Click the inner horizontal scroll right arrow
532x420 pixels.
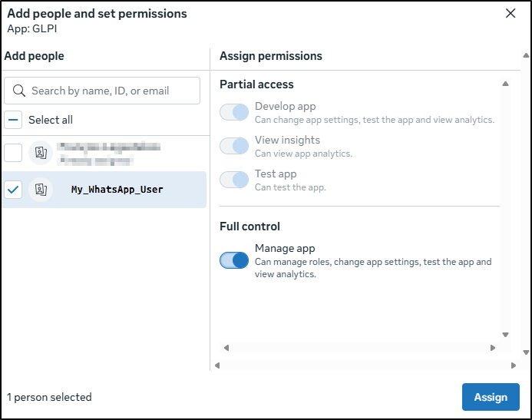click(x=493, y=348)
